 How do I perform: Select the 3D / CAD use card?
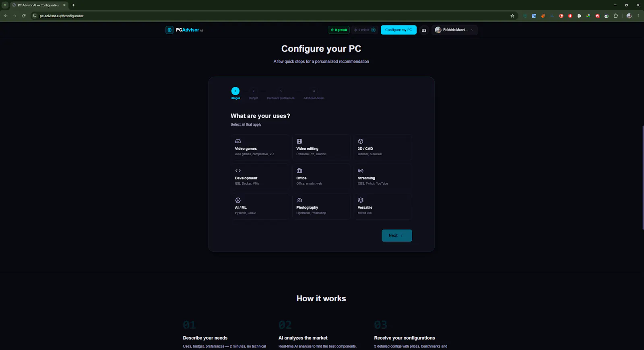pyautogui.click(x=383, y=148)
